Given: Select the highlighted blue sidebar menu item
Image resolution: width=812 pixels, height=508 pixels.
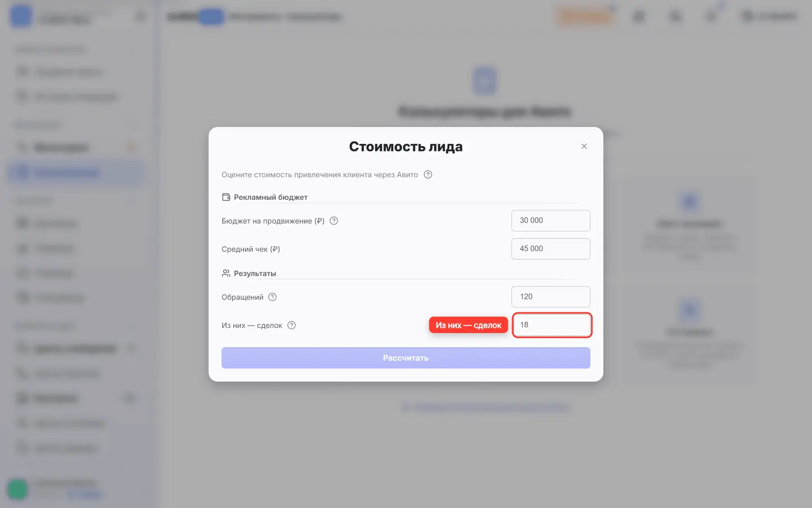Looking at the screenshot, I should pyautogui.click(x=75, y=173).
